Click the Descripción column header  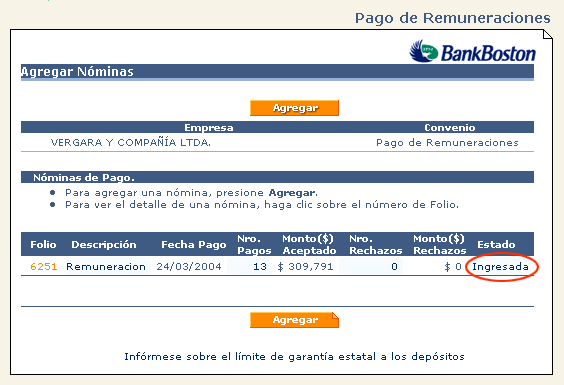tap(104, 245)
